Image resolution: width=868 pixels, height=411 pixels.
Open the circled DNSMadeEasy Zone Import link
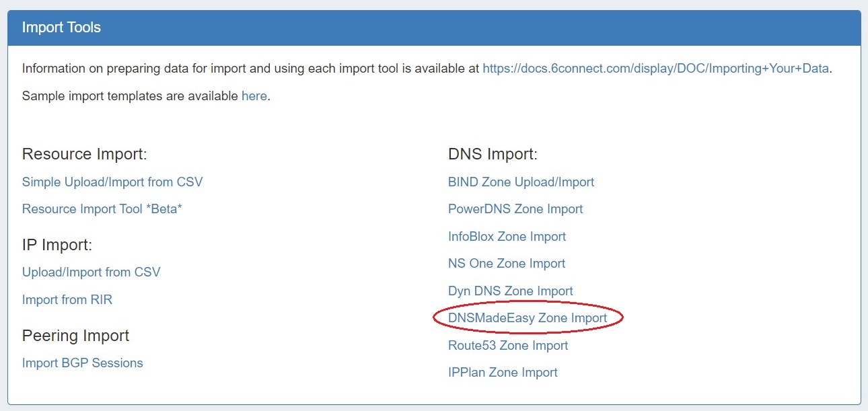click(528, 317)
